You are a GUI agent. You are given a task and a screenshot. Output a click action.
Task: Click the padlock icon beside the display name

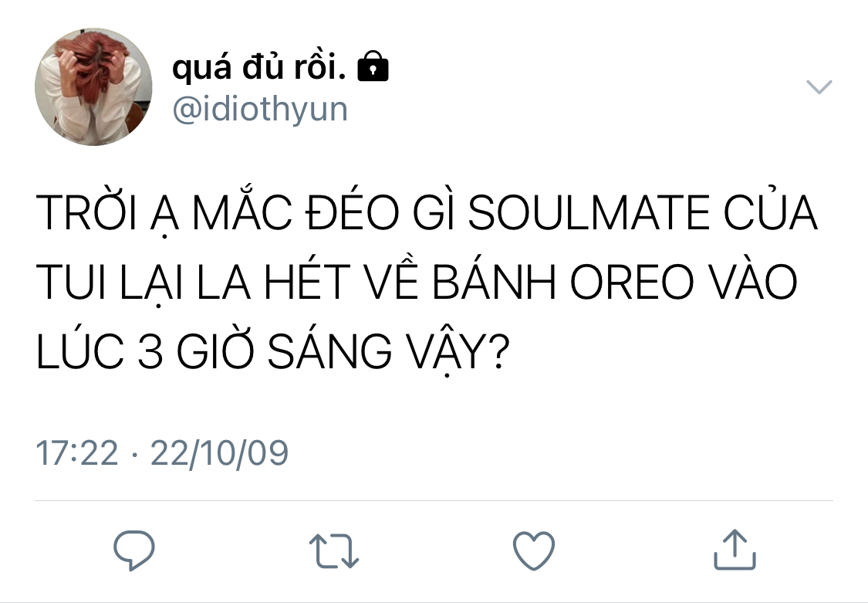click(x=373, y=66)
